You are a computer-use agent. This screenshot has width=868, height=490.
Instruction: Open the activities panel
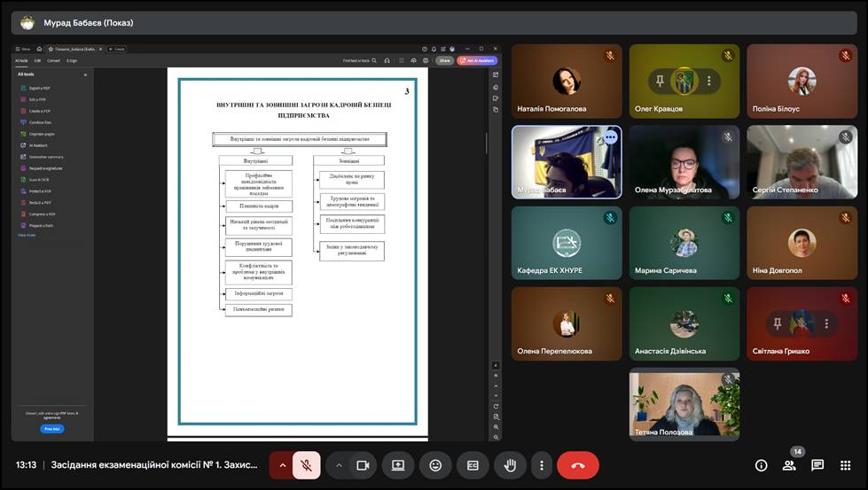click(x=846, y=465)
